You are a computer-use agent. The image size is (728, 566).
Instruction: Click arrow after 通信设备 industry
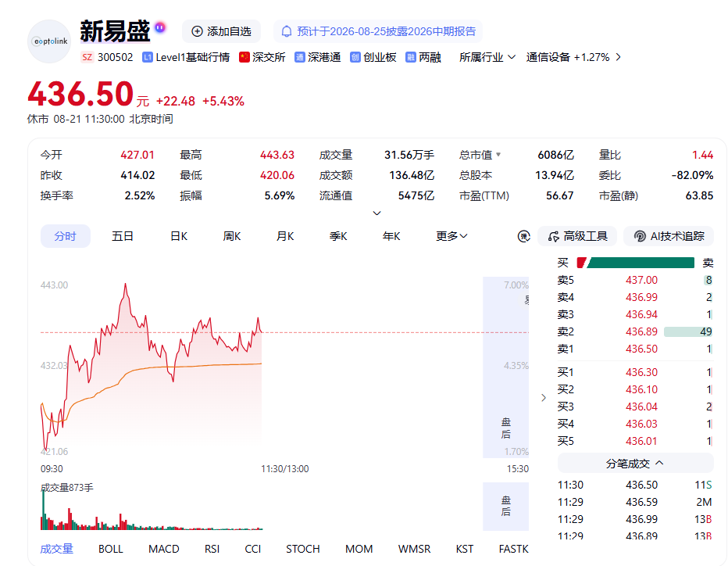[x=618, y=57]
